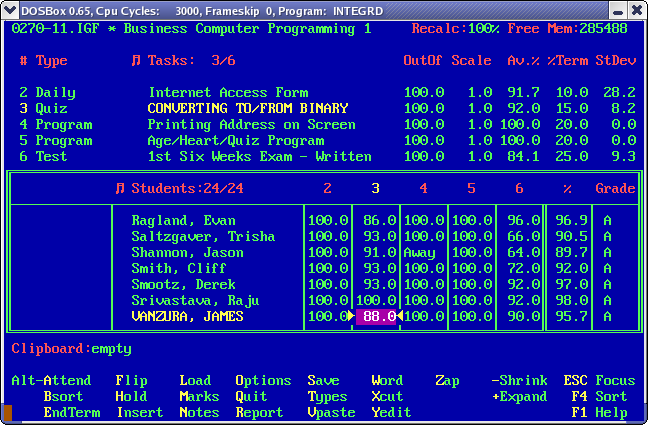The image size is (648, 425).
Task: Click the Quit command
Action: [x=251, y=396]
